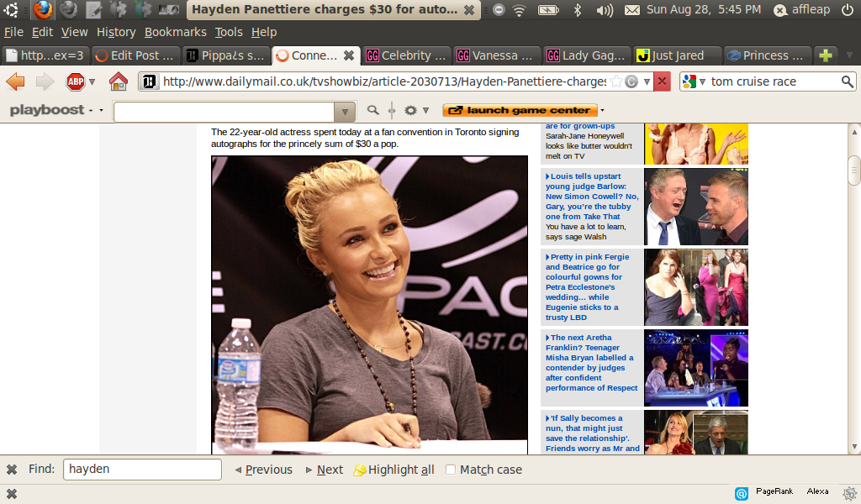Switch to the Lady Gag... tab
861x504 pixels.
pyautogui.click(x=586, y=55)
